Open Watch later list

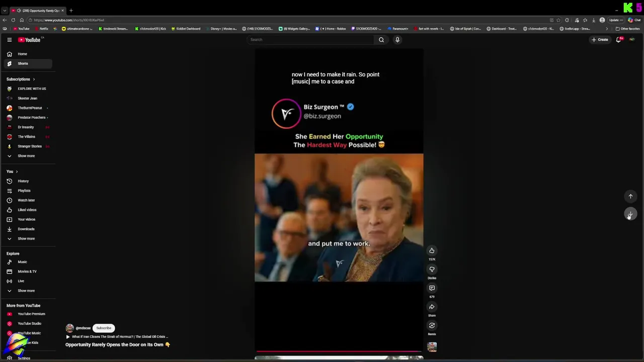pyautogui.click(x=28, y=200)
